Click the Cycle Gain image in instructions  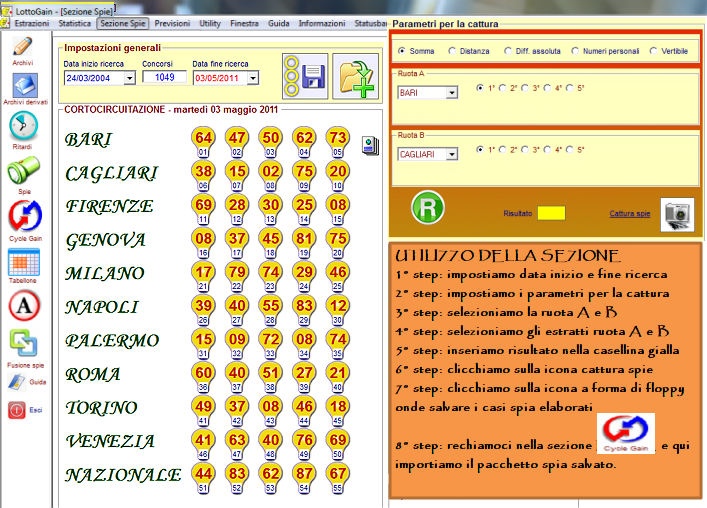point(626,433)
